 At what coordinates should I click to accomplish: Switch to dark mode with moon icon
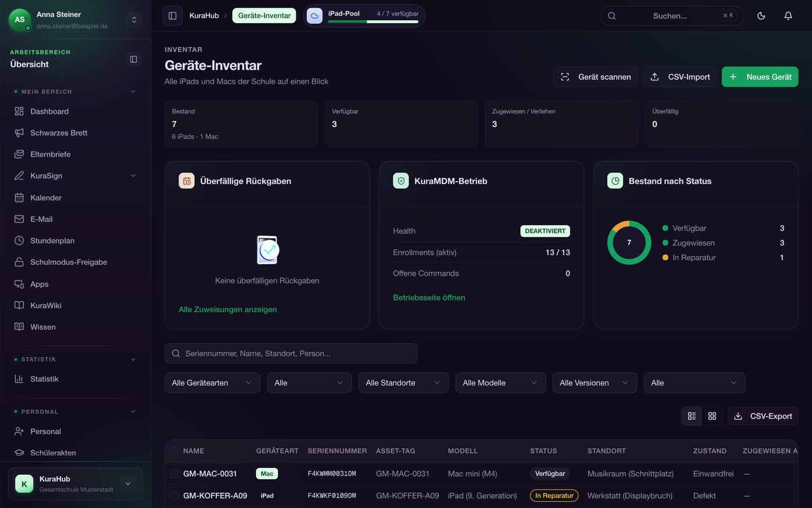[x=761, y=16]
